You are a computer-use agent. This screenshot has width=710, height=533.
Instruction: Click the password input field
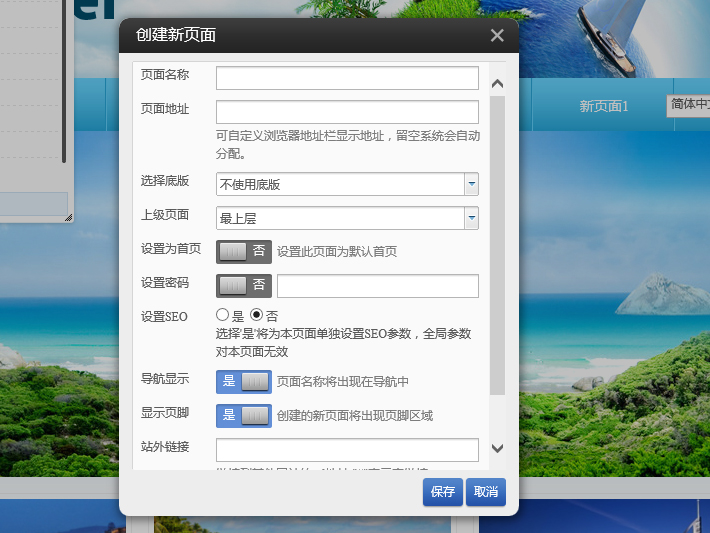377,286
